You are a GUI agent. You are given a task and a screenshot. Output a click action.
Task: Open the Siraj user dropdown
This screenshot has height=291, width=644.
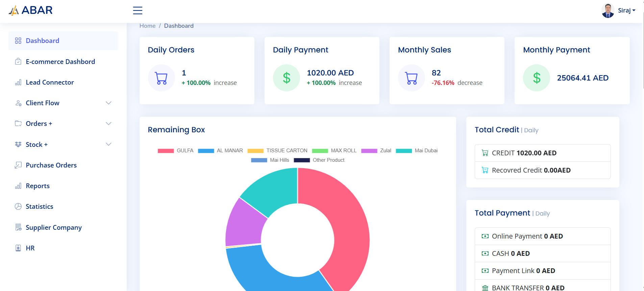(x=626, y=10)
